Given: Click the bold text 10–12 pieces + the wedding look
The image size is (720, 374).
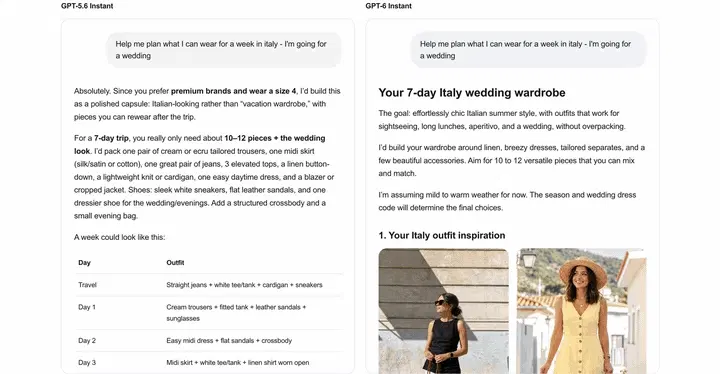Looking at the screenshot, I should point(200,144).
